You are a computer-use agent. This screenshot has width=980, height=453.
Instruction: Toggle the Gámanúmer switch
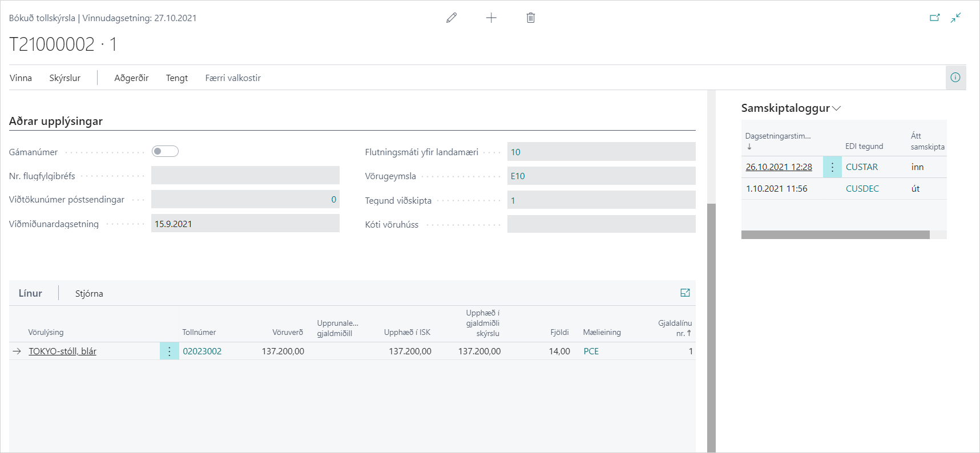pyautogui.click(x=165, y=151)
